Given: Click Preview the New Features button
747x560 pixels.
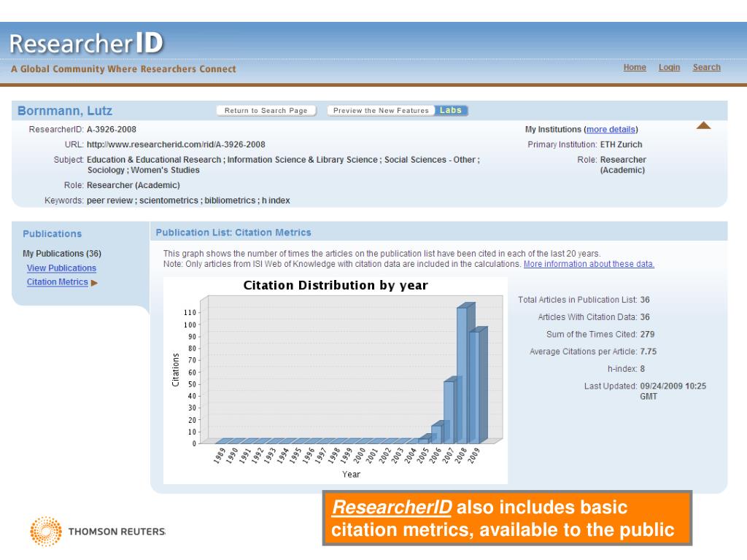Looking at the screenshot, I should coord(381,111).
